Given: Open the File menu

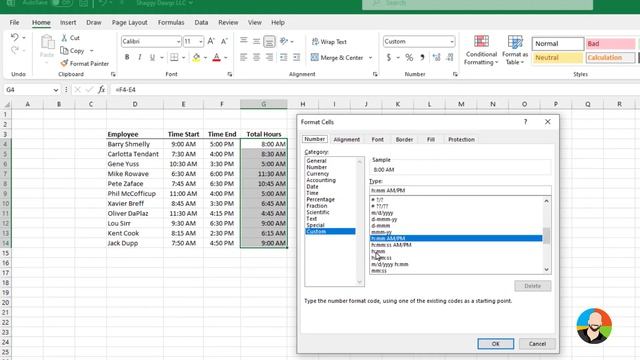Looking at the screenshot, I should pos(14,22).
